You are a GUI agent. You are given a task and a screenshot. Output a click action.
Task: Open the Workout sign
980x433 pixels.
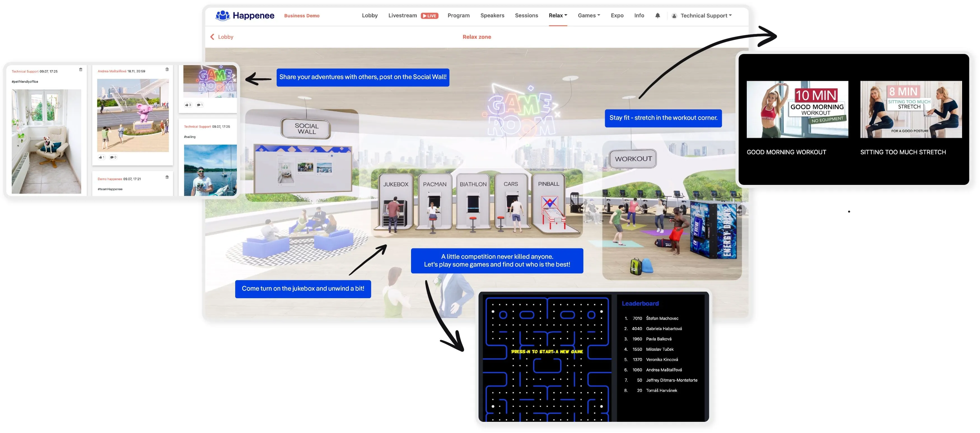(x=633, y=159)
